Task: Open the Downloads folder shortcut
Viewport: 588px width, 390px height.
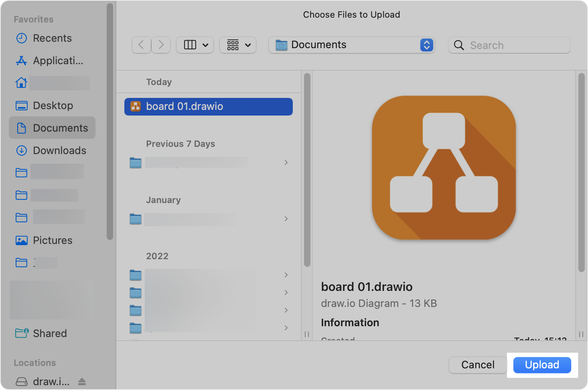Action: 59,150
